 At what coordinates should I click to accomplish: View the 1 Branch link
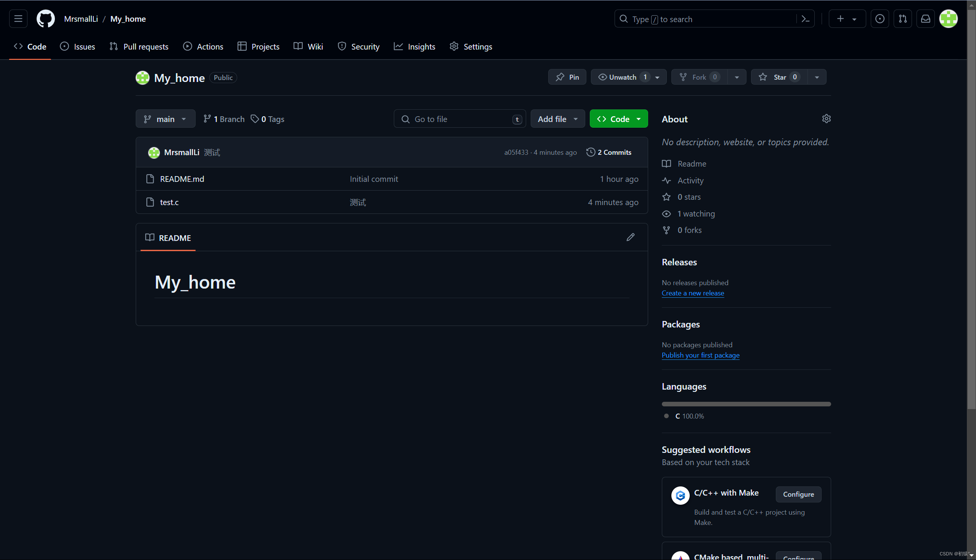click(224, 119)
